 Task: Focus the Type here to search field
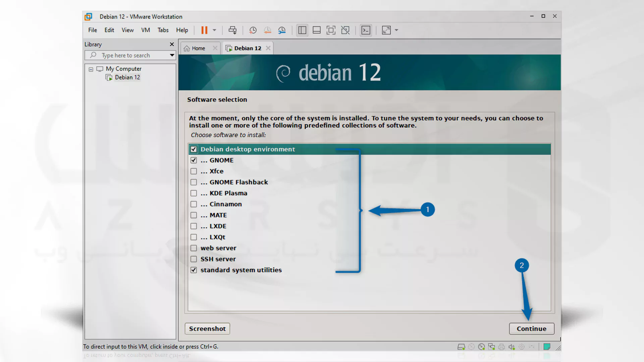pos(130,55)
